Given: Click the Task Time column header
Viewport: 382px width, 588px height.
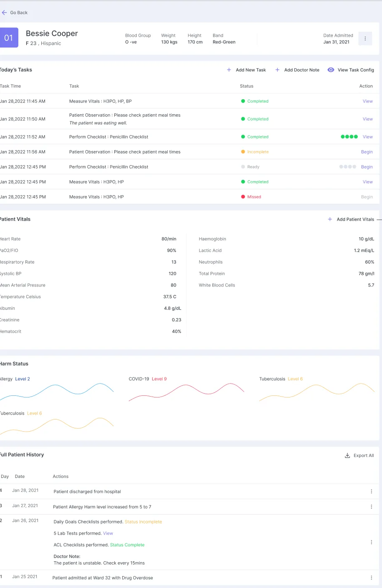Looking at the screenshot, I should coord(10,86).
